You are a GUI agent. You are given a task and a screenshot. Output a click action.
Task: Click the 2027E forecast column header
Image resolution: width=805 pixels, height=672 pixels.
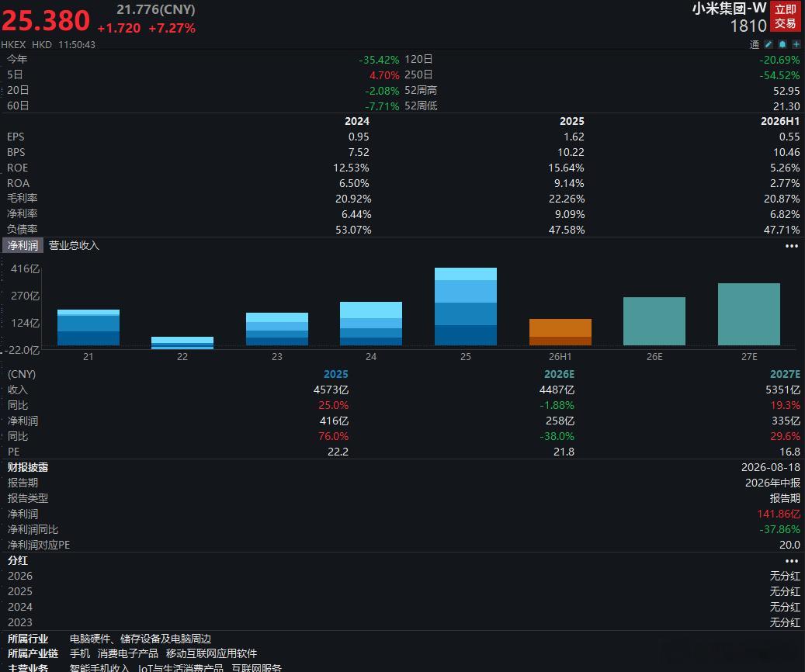tap(785, 374)
